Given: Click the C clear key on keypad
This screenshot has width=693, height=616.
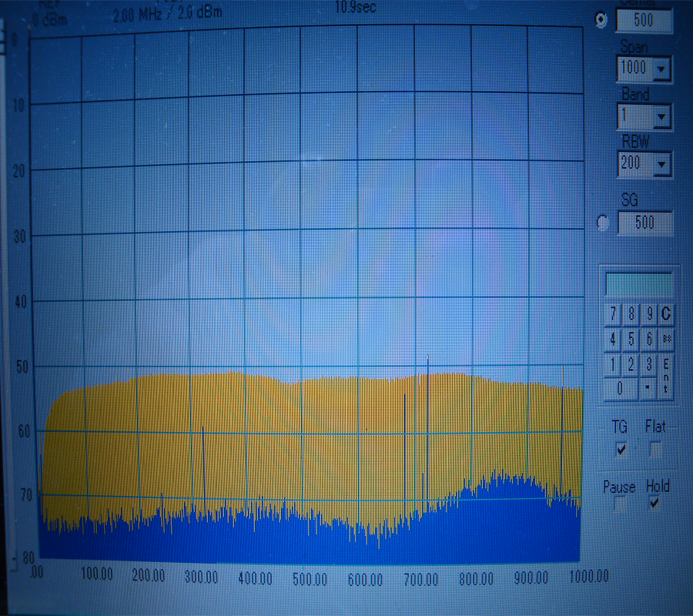Looking at the screenshot, I should 666,313.
